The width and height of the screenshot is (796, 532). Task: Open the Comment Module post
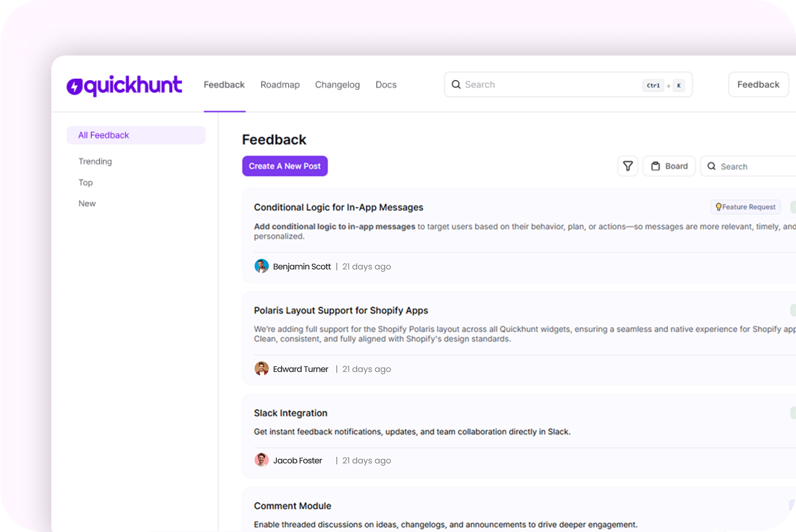coord(292,506)
